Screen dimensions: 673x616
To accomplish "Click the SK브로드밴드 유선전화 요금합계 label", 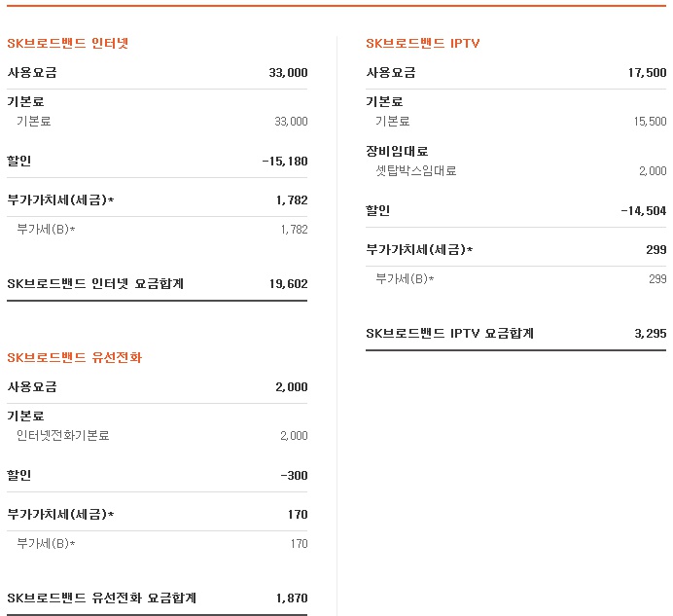I will point(102,598).
